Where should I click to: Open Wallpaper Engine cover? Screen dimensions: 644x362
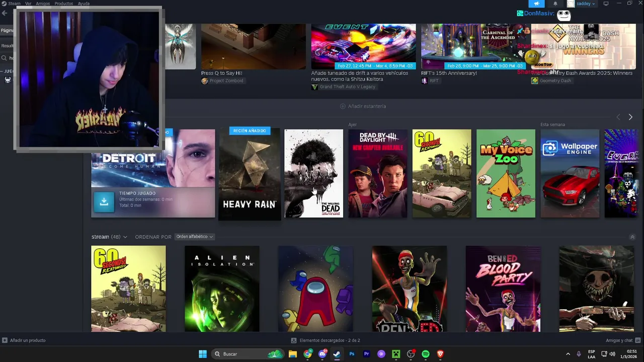(x=570, y=173)
